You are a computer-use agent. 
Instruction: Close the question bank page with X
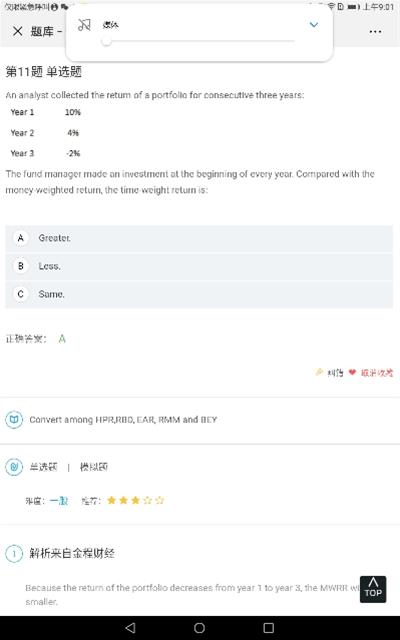(18, 31)
